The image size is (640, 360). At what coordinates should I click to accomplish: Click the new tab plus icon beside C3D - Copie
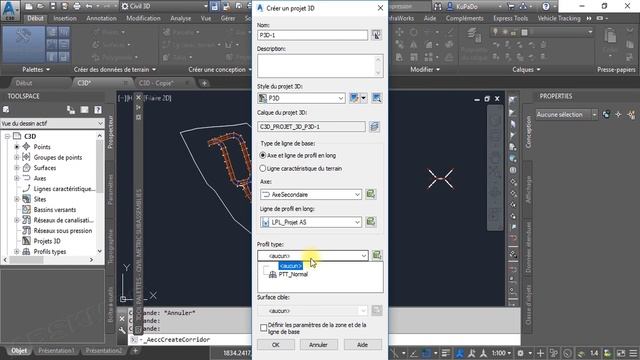(204, 83)
